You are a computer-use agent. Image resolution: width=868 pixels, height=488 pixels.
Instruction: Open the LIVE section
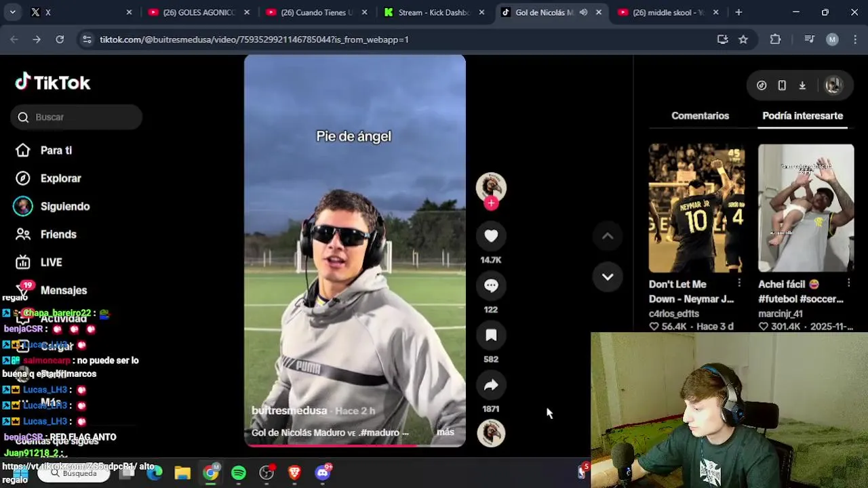(x=39, y=262)
